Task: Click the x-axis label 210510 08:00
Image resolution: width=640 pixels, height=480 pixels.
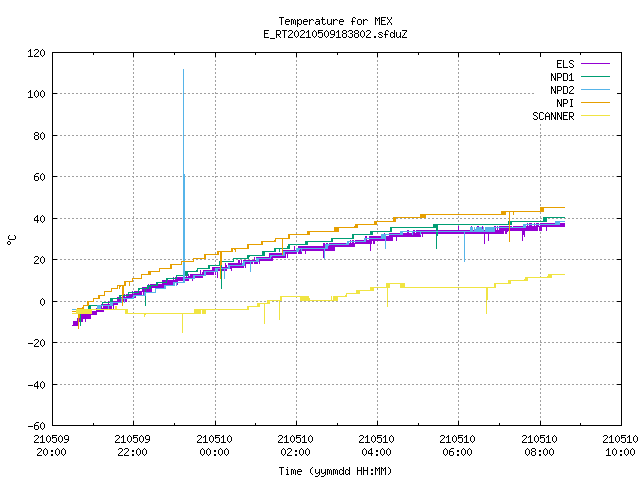Action: [x=539, y=446]
